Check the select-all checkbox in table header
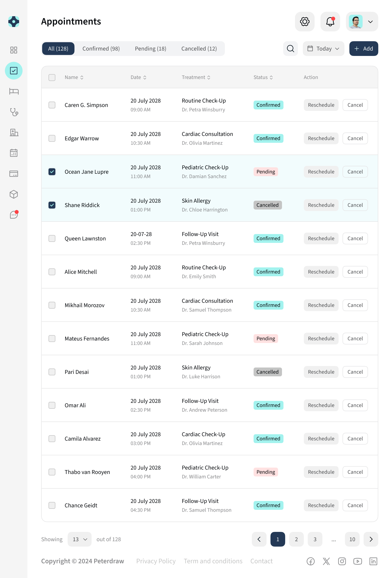392x578 pixels. [x=52, y=77]
